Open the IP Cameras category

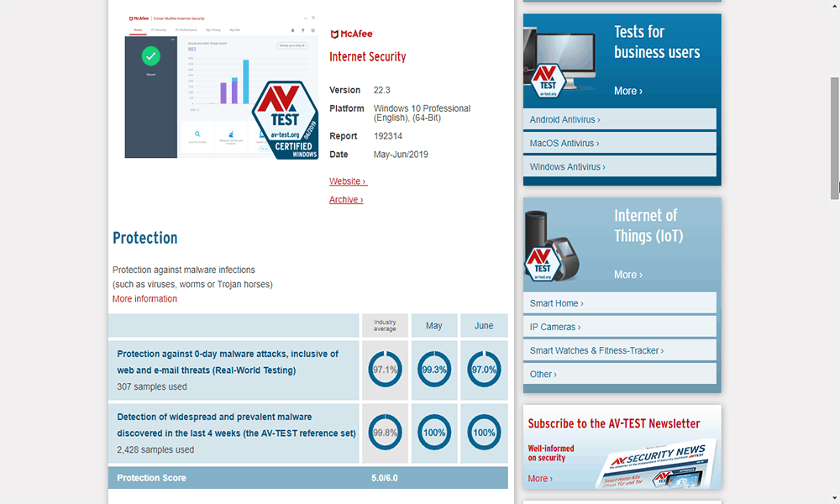click(620, 327)
